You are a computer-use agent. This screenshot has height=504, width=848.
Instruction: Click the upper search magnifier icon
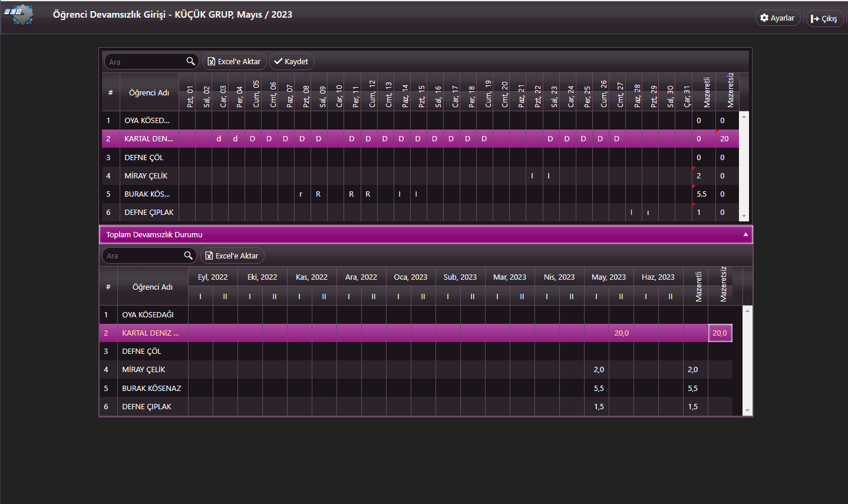[190, 61]
